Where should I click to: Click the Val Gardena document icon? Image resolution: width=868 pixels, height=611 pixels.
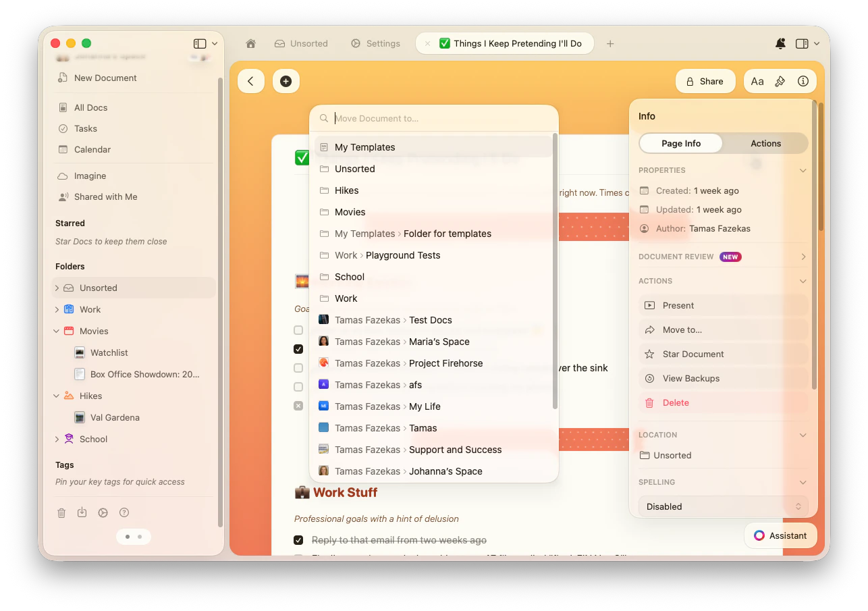coord(80,417)
